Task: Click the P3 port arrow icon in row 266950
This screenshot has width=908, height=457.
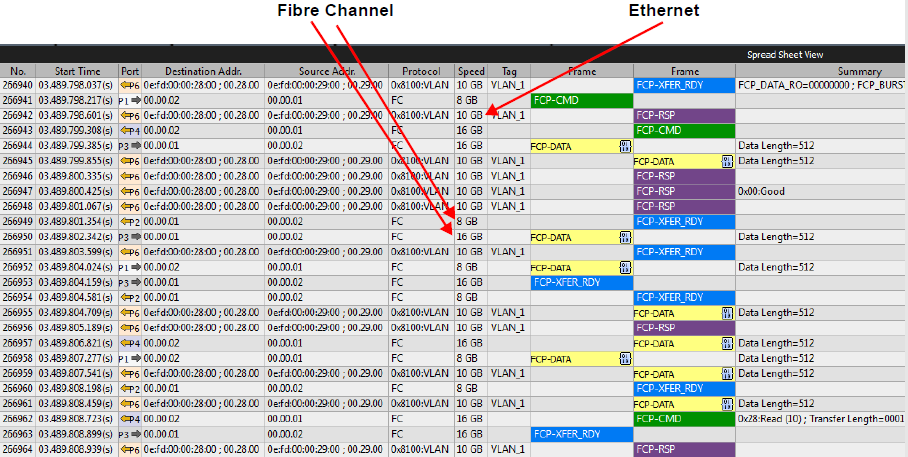Action: 130,237
